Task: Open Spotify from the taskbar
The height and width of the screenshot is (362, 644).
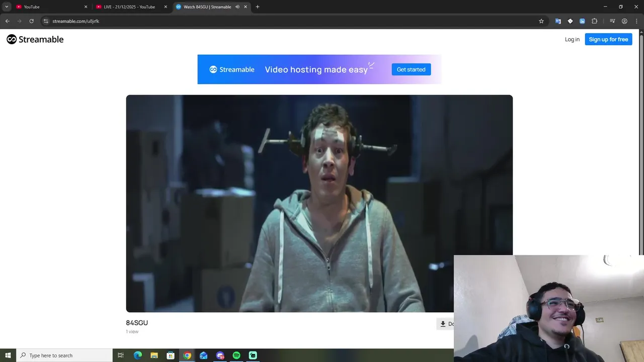Action: pos(236,355)
